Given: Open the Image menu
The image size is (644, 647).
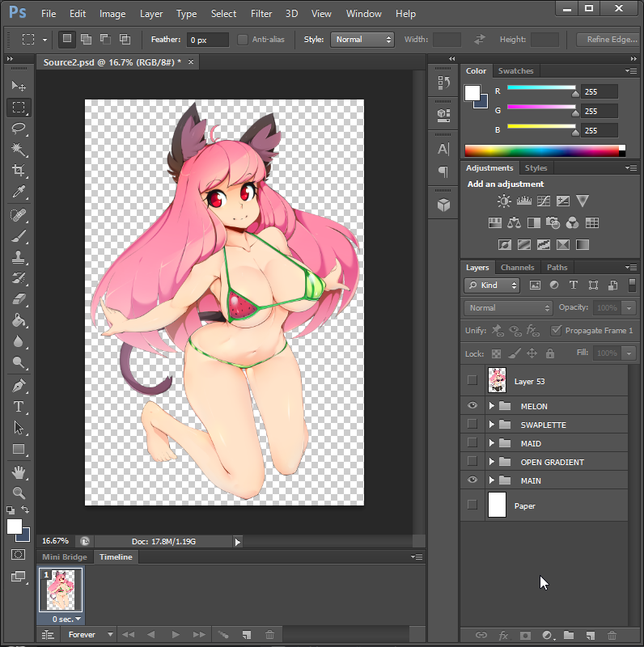Looking at the screenshot, I should 112,14.
